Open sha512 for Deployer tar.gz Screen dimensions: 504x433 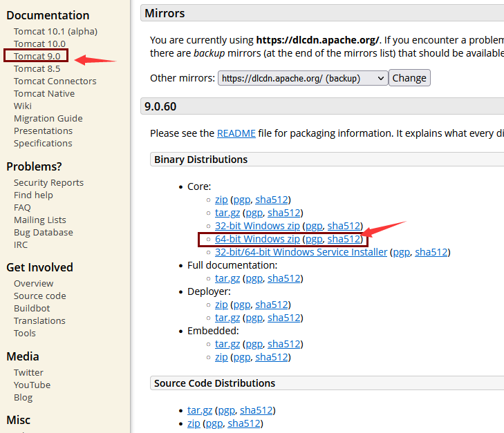(284, 318)
